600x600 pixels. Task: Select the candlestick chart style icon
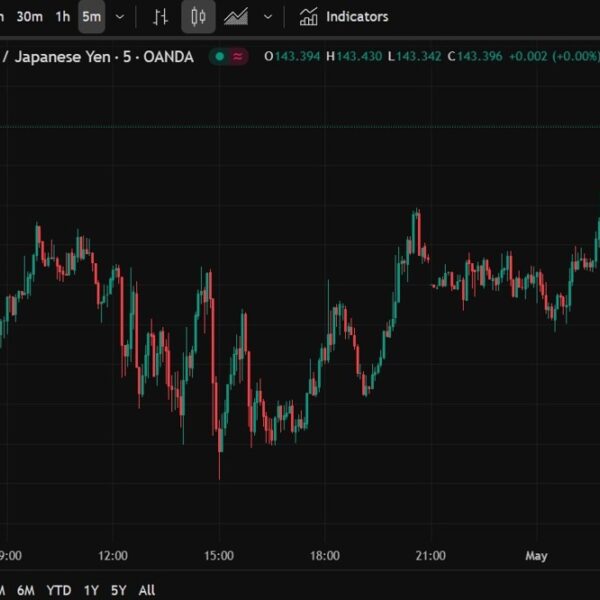coord(198,17)
